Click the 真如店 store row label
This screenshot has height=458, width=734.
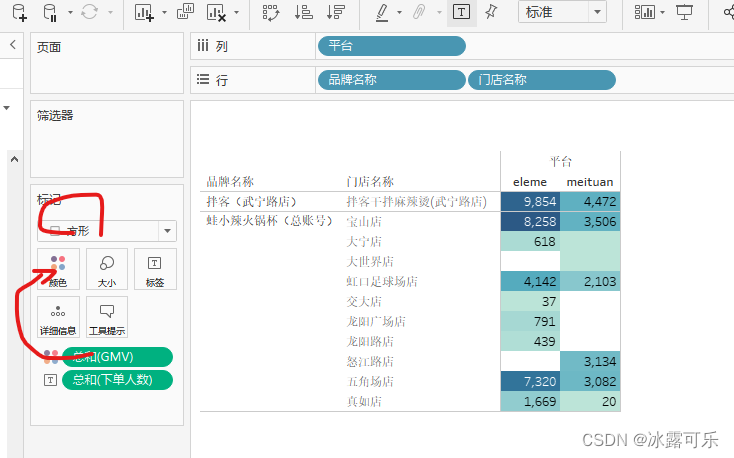364,401
